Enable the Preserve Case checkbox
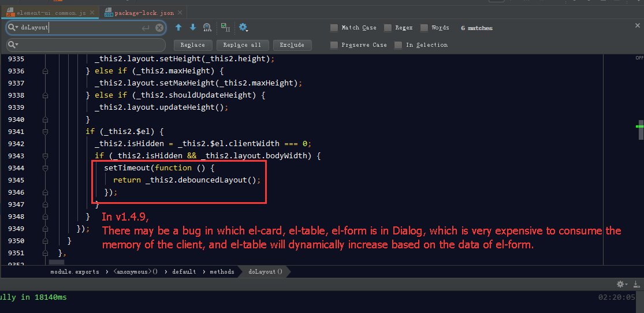Image resolution: width=644 pixels, height=313 pixels. pos(334,45)
